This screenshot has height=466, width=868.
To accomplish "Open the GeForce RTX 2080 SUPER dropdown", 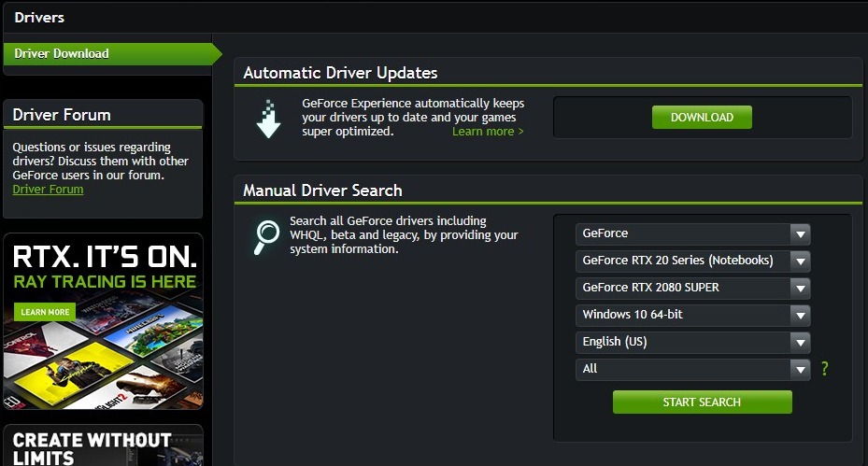I will pos(692,288).
